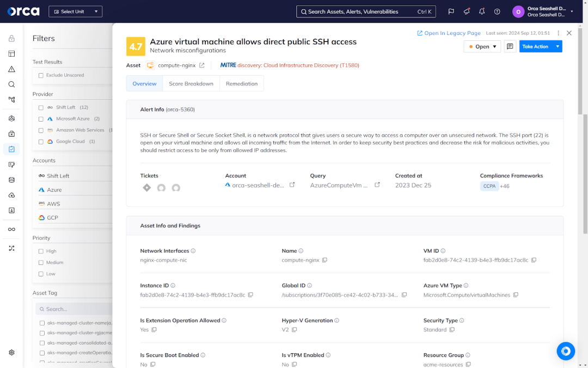Check the Medium priority checkbox

coord(41,263)
